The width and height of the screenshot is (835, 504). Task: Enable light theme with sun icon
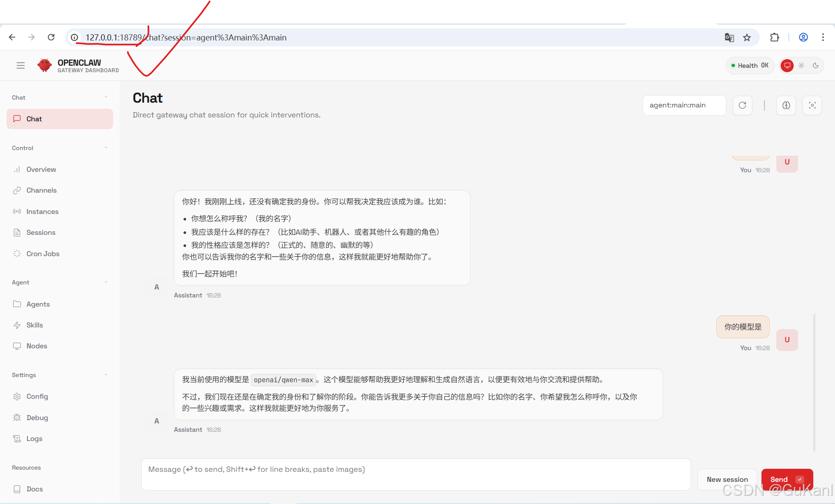click(801, 66)
